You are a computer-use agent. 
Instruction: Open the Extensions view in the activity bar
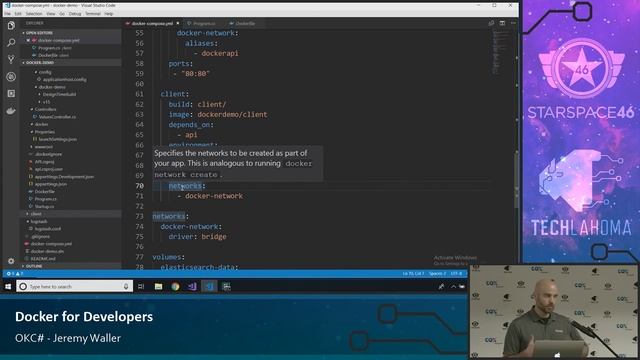tap(11, 93)
